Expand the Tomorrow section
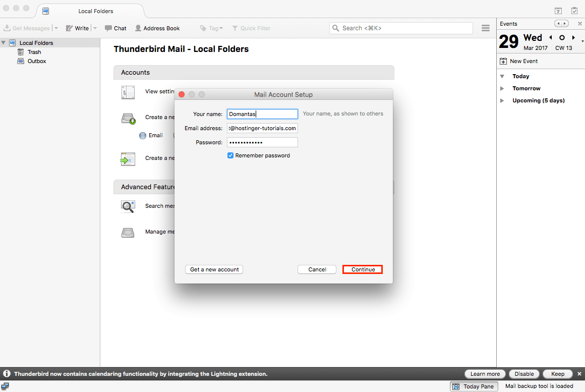The height and width of the screenshot is (392, 585). pos(502,88)
